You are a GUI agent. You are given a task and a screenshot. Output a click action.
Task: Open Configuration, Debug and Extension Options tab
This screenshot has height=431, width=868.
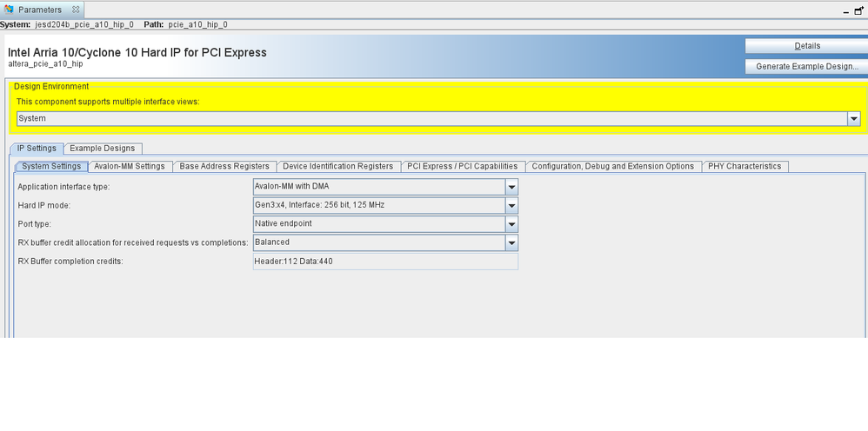click(613, 167)
